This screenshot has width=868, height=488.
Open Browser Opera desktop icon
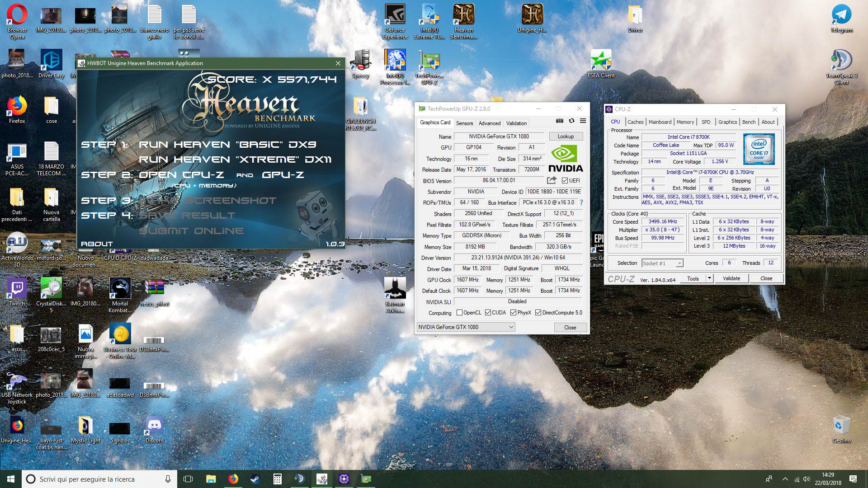click(17, 22)
